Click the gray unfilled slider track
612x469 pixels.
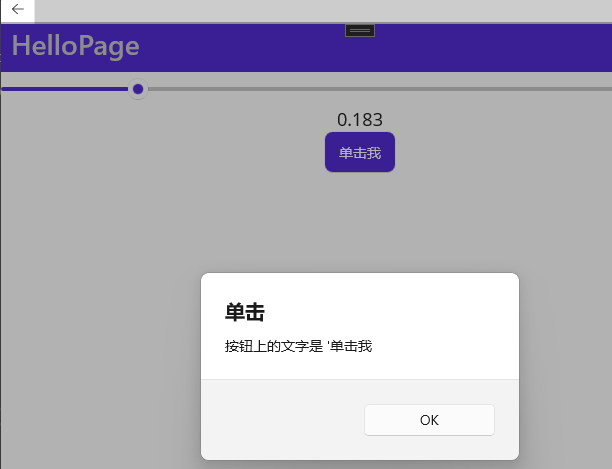(380, 89)
